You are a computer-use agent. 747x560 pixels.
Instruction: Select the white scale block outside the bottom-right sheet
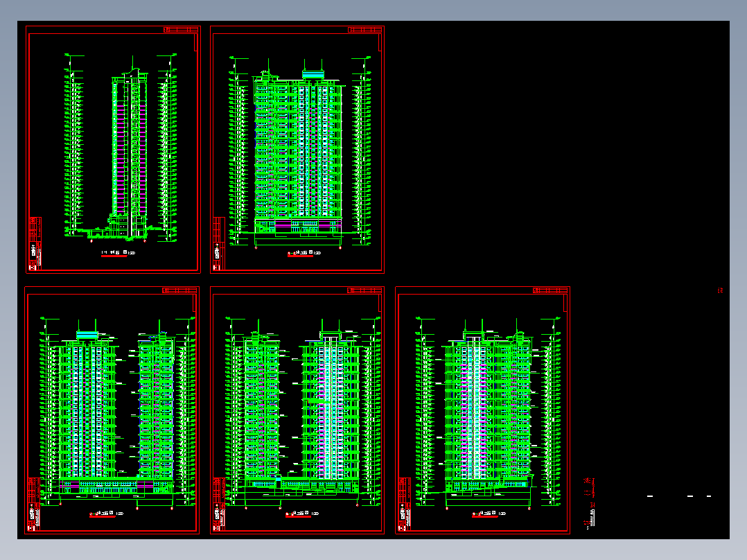click(x=592, y=518)
